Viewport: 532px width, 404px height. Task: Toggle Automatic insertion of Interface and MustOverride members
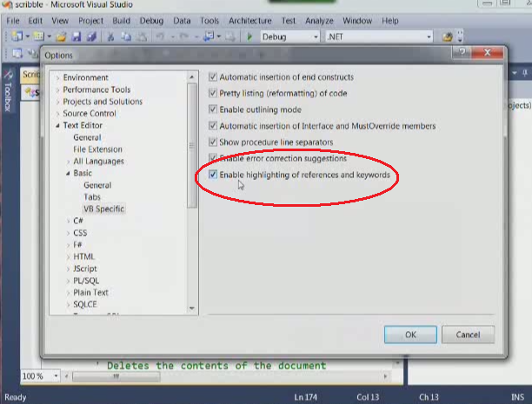213,125
